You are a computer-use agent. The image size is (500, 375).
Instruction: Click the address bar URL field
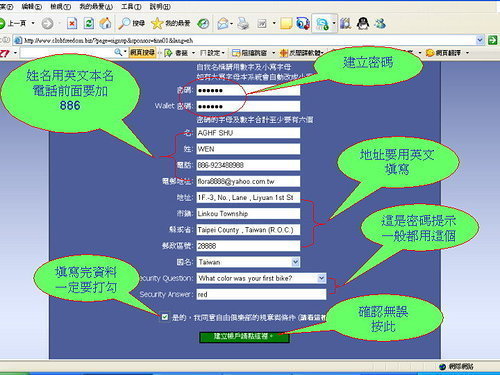pos(248,40)
